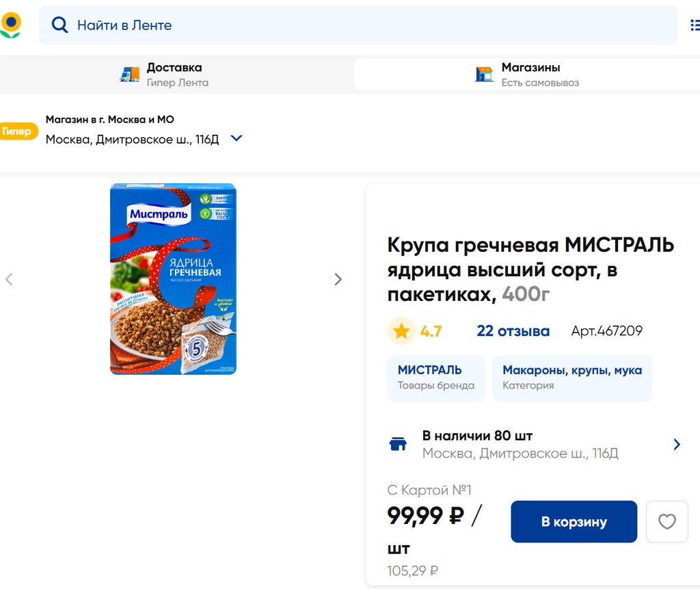The height and width of the screenshot is (589, 700).
Task: Click the delivery truck icon
Action: [x=129, y=75]
